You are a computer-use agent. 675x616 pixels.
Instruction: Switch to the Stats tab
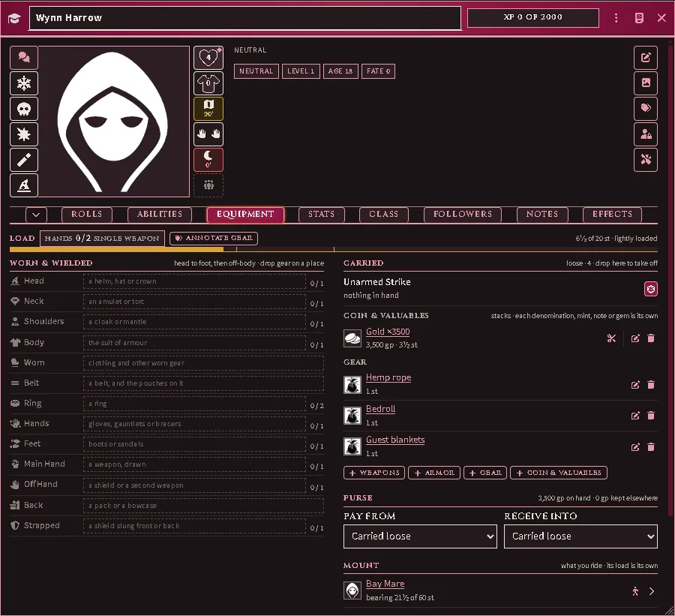(x=322, y=215)
